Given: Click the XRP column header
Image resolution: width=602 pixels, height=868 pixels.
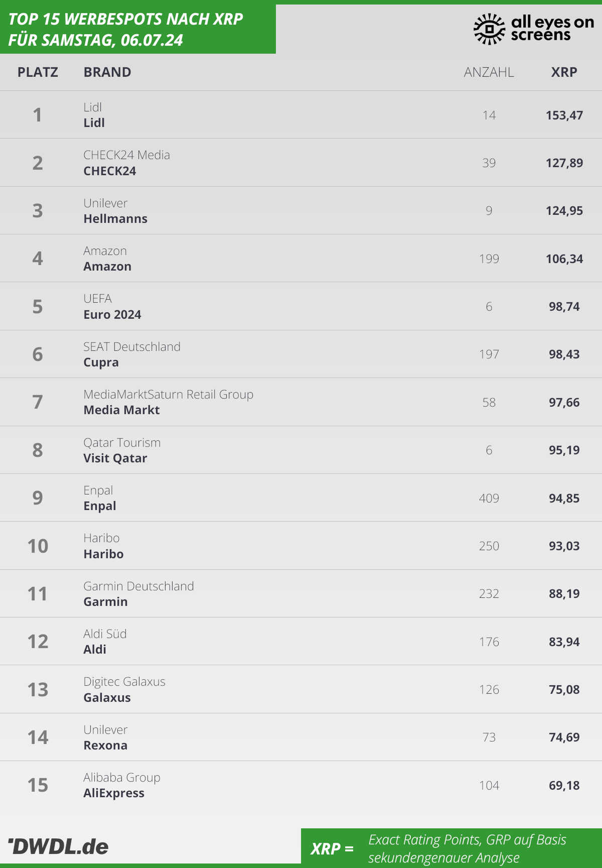Looking at the screenshot, I should (x=564, y=72).
